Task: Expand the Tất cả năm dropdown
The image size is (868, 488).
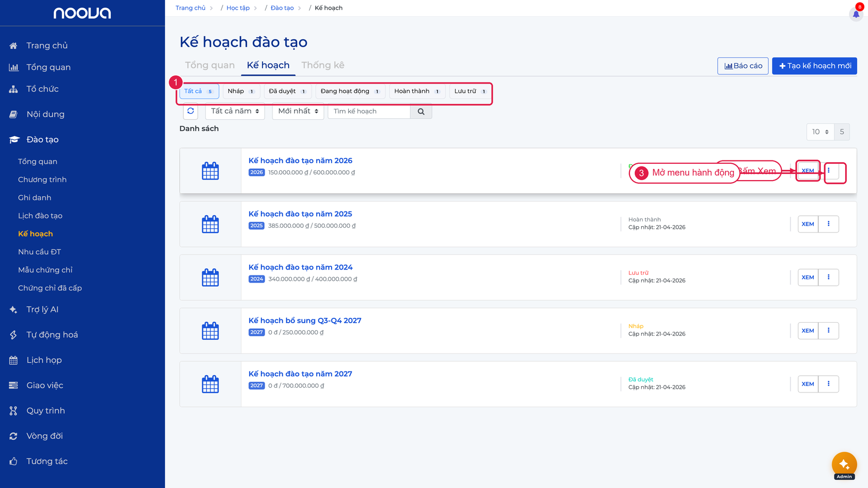Action: (235, 111)
